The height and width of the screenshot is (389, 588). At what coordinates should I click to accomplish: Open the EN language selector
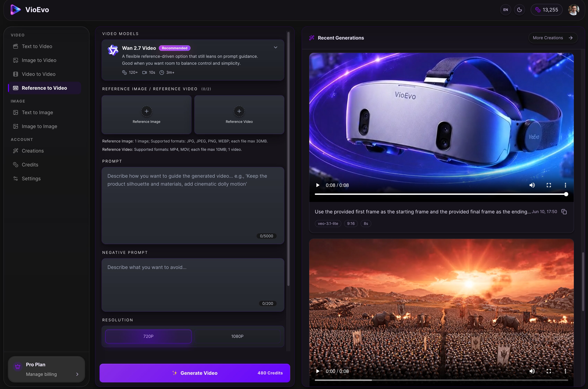coord(505,10)
